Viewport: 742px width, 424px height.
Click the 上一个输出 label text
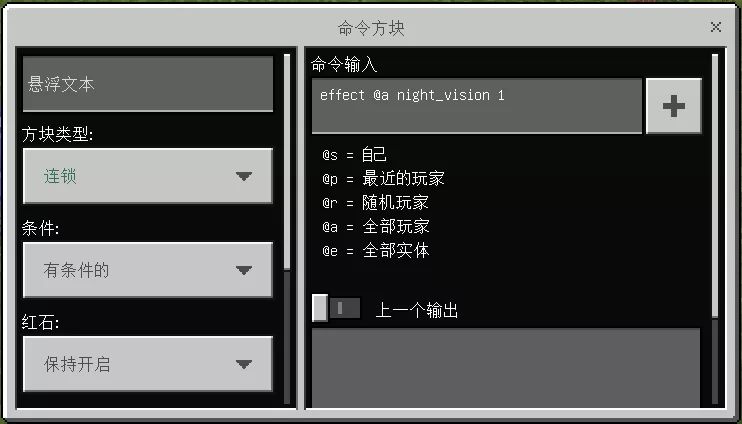416,311
